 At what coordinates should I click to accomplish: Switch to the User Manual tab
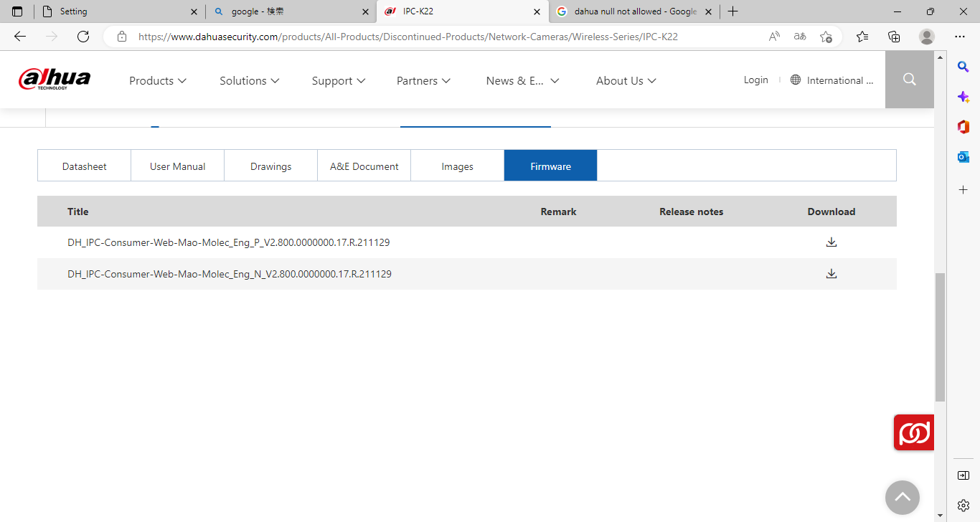[177, 166]
